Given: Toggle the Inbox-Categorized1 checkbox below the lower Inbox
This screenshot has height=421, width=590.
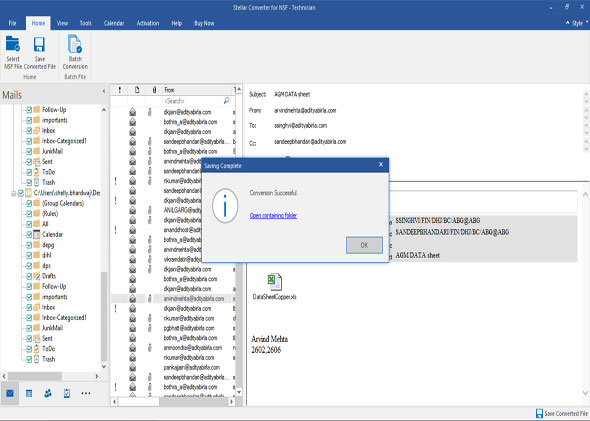Looking at the screenshot, I should coord(29,318).
